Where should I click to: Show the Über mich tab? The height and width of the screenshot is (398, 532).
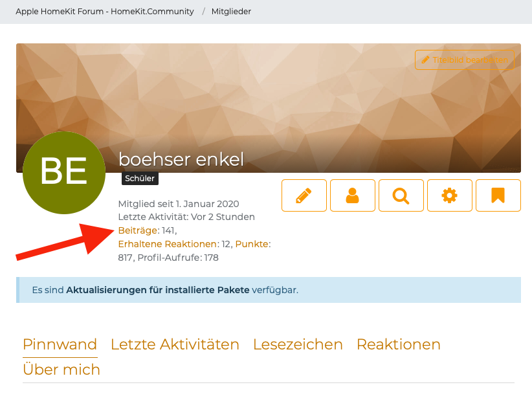pyautogui.click(x=61, y=370)
